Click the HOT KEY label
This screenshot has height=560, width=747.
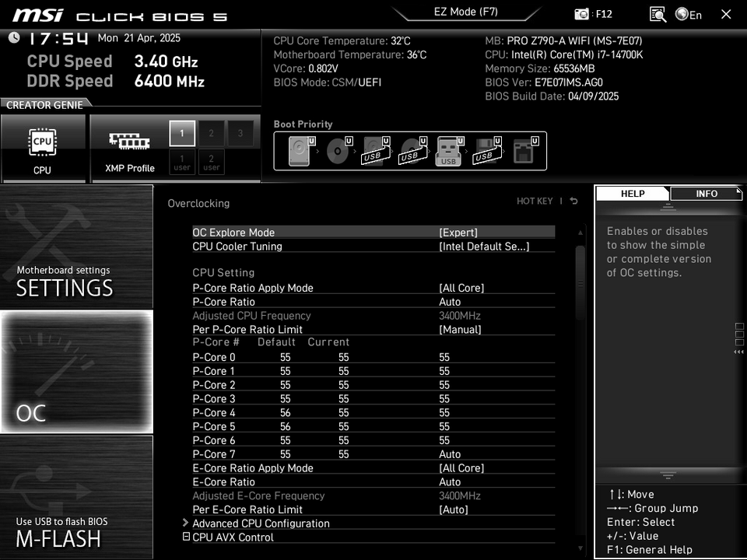coord(535,201)
